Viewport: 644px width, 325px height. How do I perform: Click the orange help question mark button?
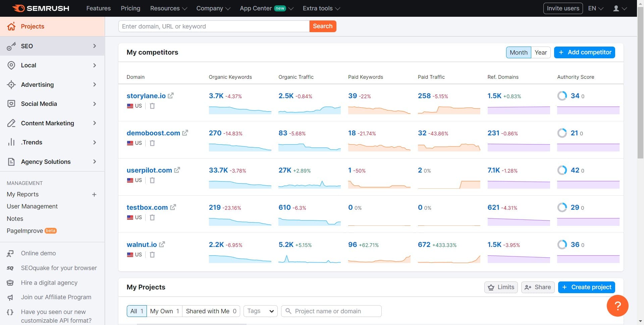(x=618, y=306)
